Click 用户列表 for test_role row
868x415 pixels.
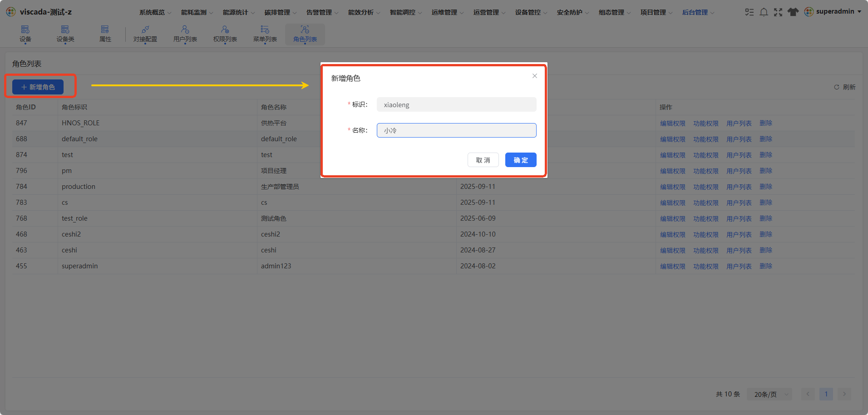739,218
